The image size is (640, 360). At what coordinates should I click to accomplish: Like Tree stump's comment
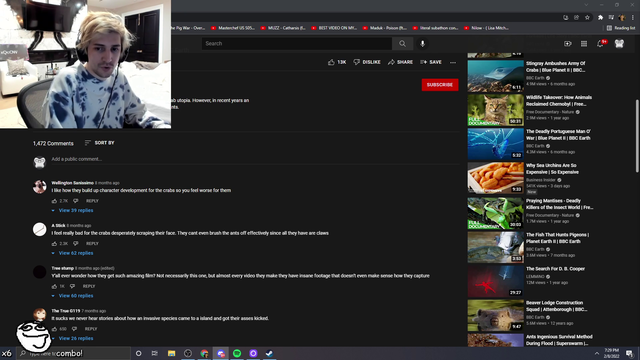pos(54,286)
